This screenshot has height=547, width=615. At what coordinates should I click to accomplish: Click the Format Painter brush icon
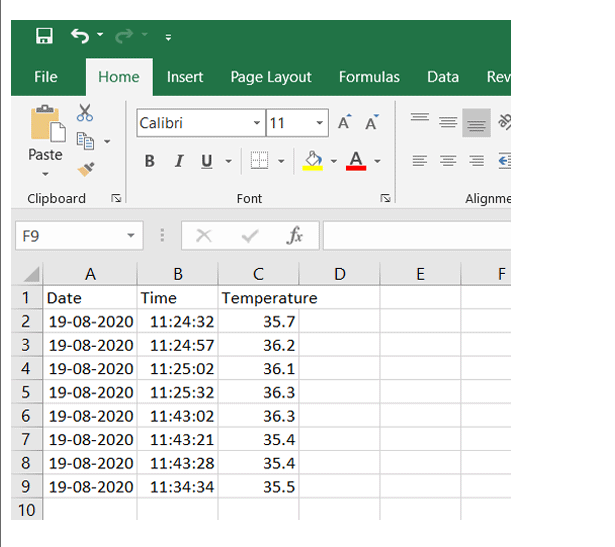click(x=85, y=169)
